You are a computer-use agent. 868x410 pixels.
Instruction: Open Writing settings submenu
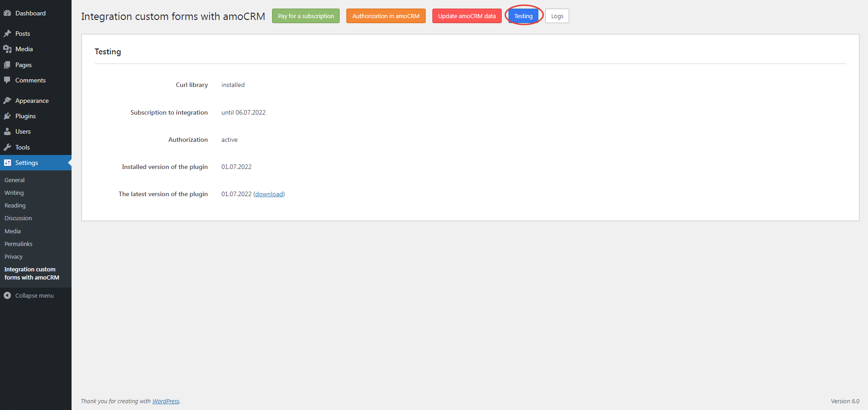[x=14, y=193]
